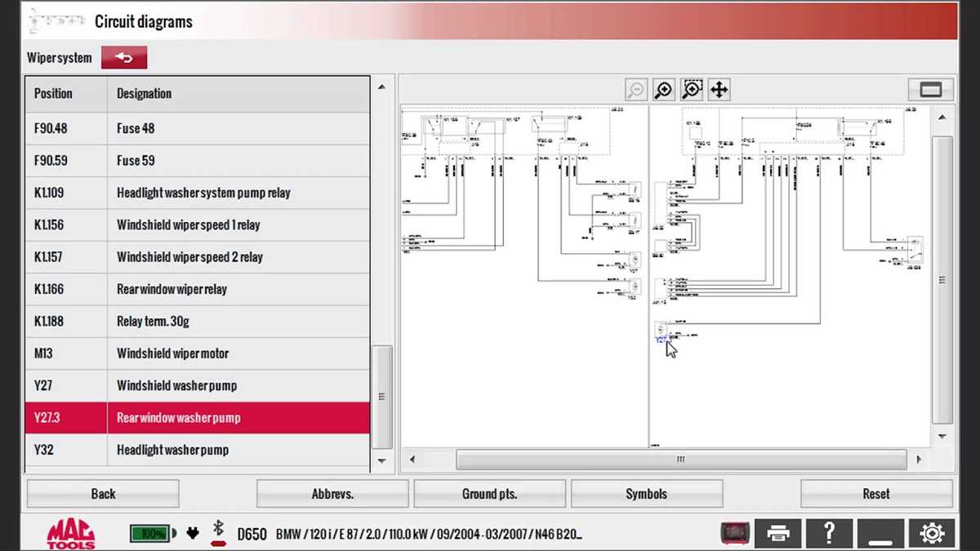Toggle full-screen diagram view icon
Image resolution: width=980 pixels, height=551 pixels.
coord(931,90)
